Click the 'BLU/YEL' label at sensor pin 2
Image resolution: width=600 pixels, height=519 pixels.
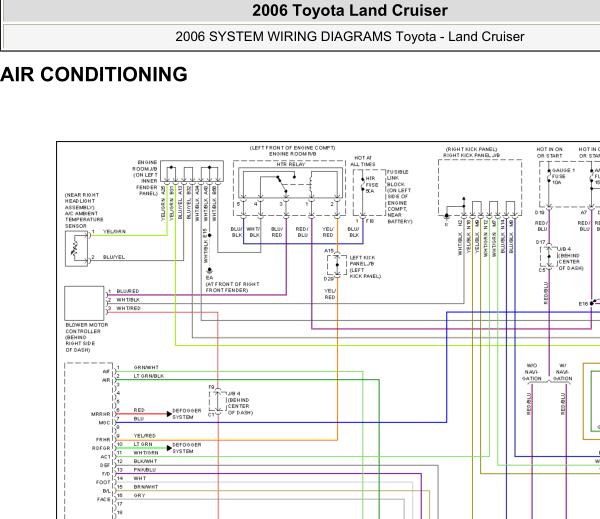point(114,257)
